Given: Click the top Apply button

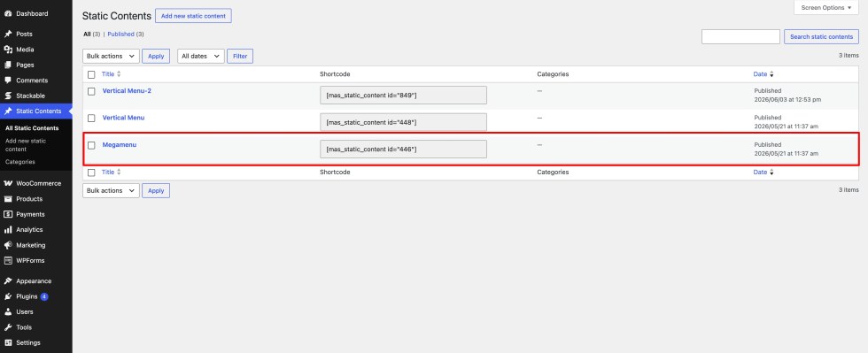Looking at the screenshot, I should pyautogui.click(x=156, y=56).
